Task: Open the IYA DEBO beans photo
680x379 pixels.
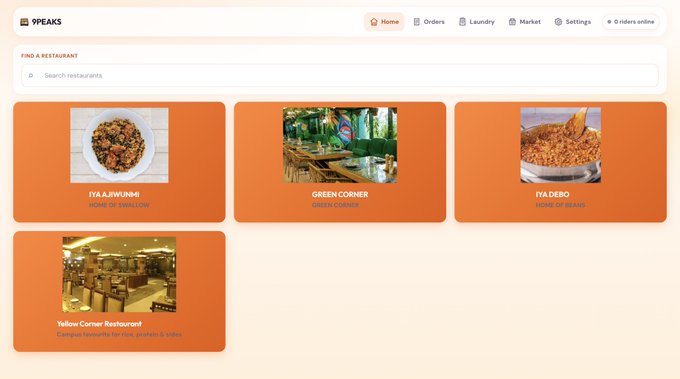Action: [560, 145]
